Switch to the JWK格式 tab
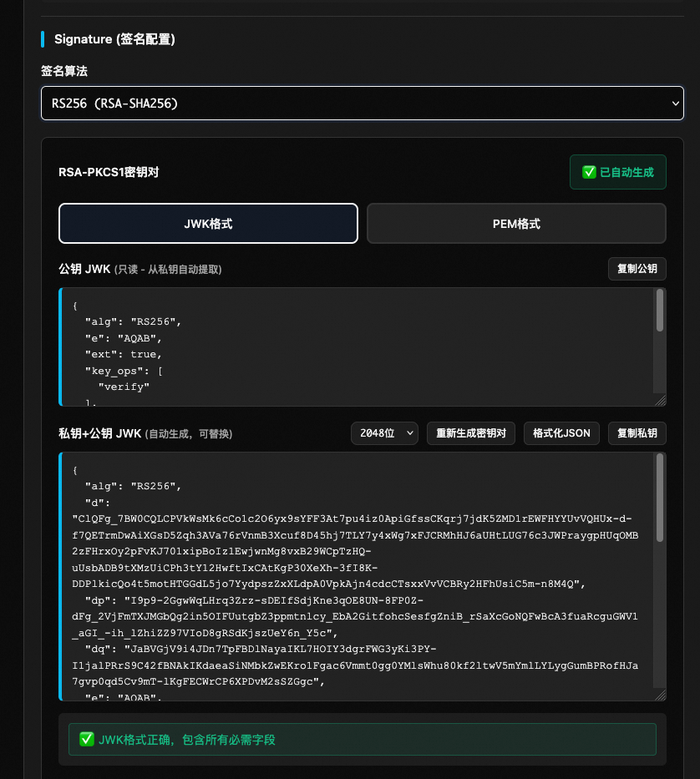 [x=208, y=224]
